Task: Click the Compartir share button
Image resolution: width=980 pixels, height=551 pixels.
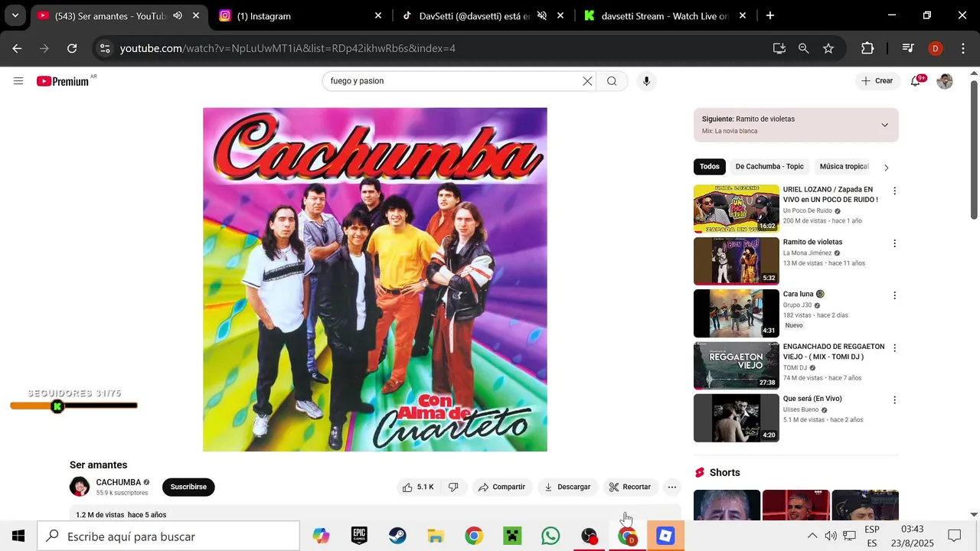Action: tap(502, 487)
